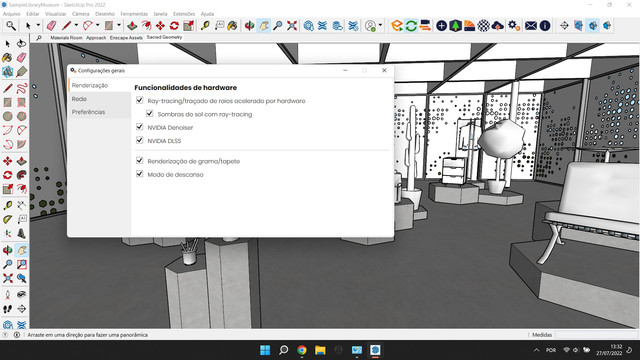The image size is (640, 360).
Task: Select the Eraser tool in top toolbar
Action: click(x=51, y=26)
